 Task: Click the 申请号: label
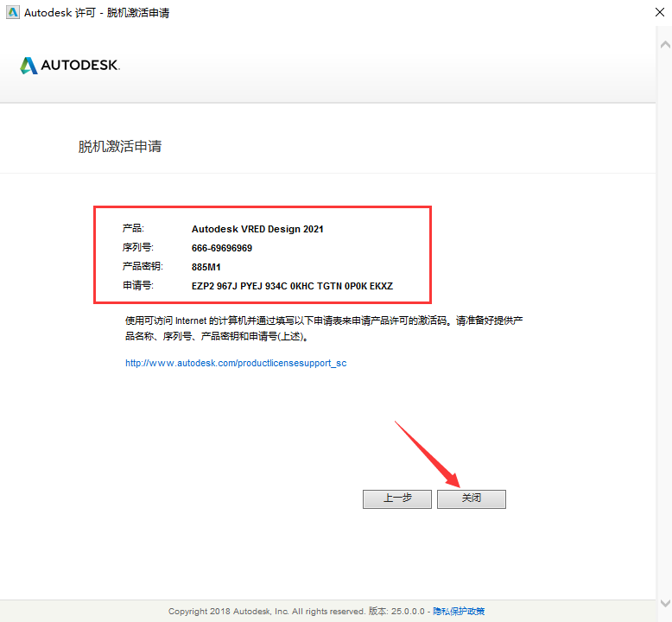pyautogui.click(x=137, y=285)
